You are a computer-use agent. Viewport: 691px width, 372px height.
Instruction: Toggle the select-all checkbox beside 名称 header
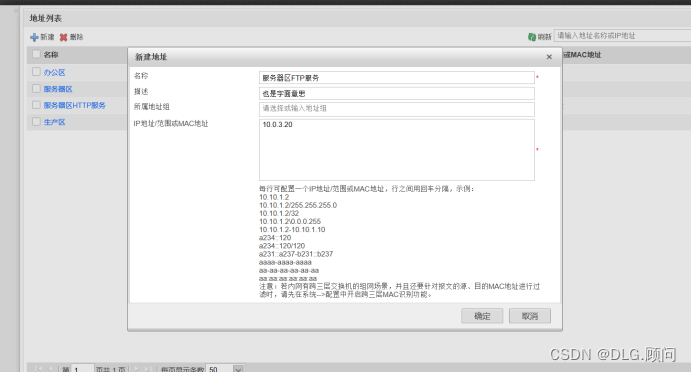36,54
